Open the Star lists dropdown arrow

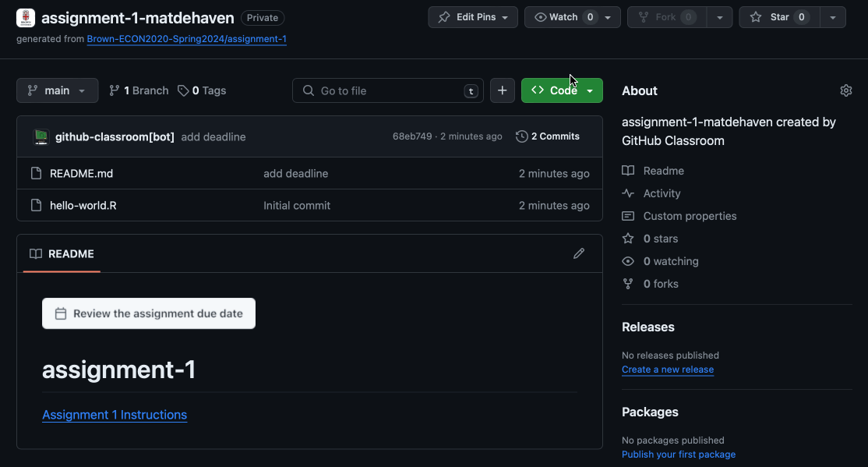pyautogui.click(x=833, y=17)
